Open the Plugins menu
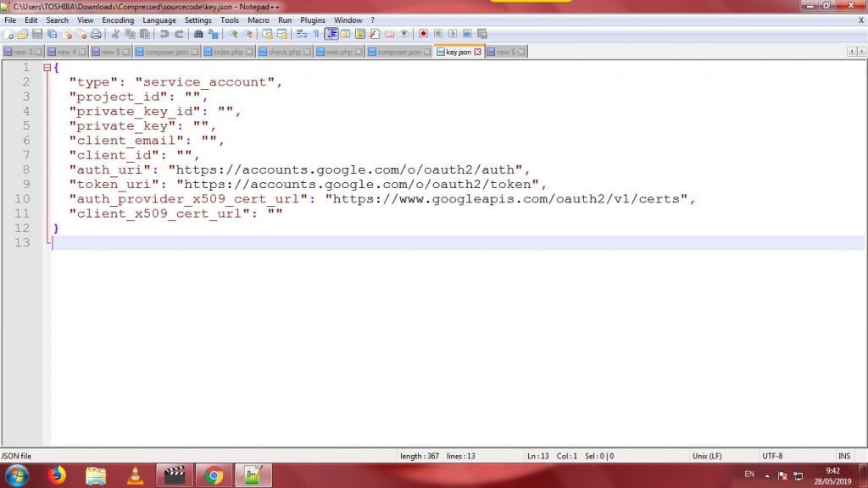The width and height of the screenshot is (868, 488). click(313, 20)
